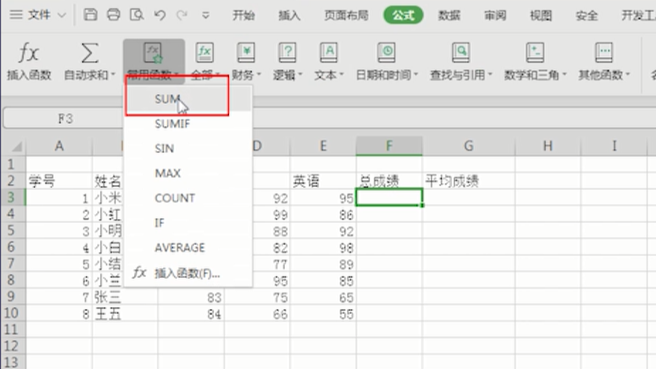Open the 视图 tab
This screenshot has height=369, width=656.
pyautogui.click(x=541, y=15)
